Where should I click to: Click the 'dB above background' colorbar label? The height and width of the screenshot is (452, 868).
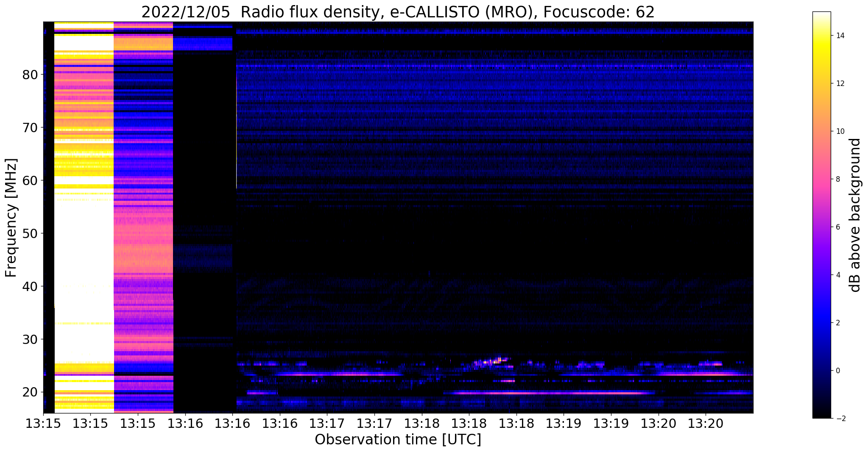[855, 215]
